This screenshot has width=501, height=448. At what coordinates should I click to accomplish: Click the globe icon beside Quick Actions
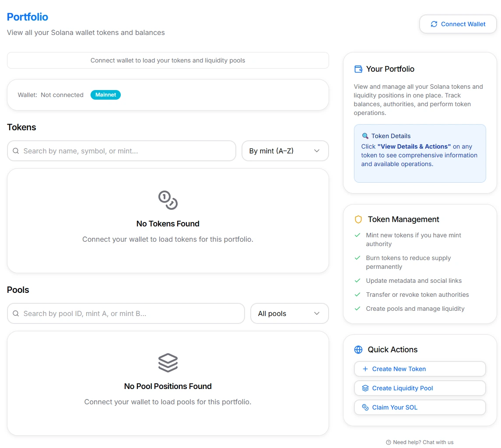pos(358,349)
